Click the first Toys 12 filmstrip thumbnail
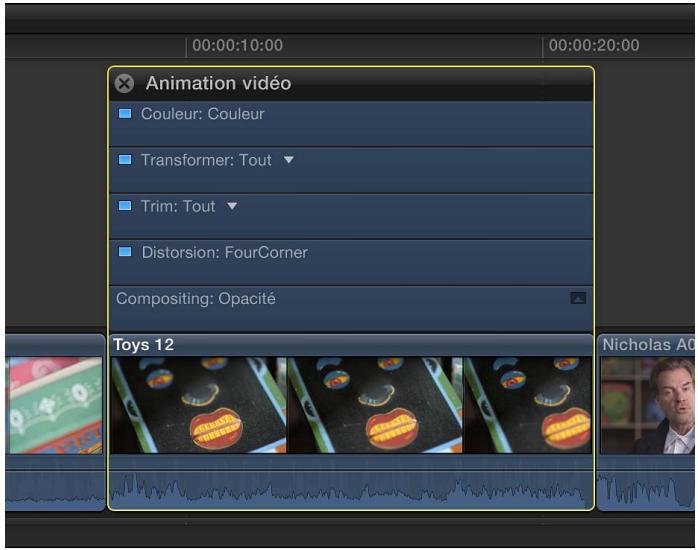Viewport: 698px width, 550px height. coord(199,405)
